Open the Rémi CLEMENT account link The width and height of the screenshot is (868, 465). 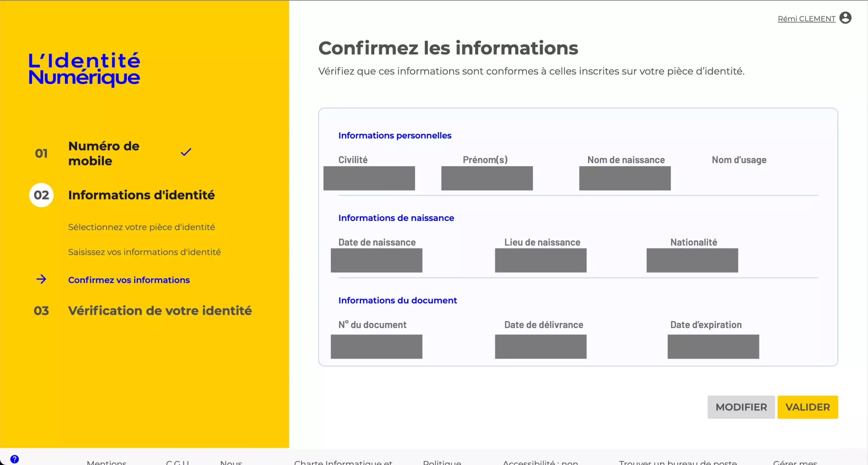click(806, 19)
